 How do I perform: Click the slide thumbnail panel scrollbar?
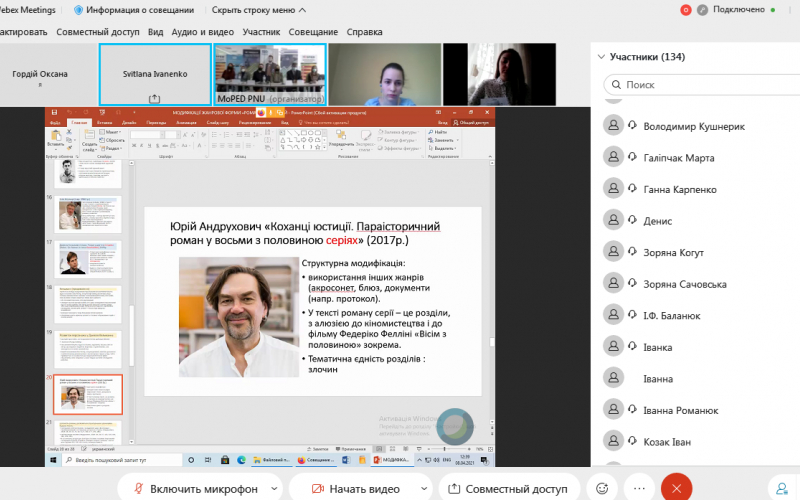point(131,335)
